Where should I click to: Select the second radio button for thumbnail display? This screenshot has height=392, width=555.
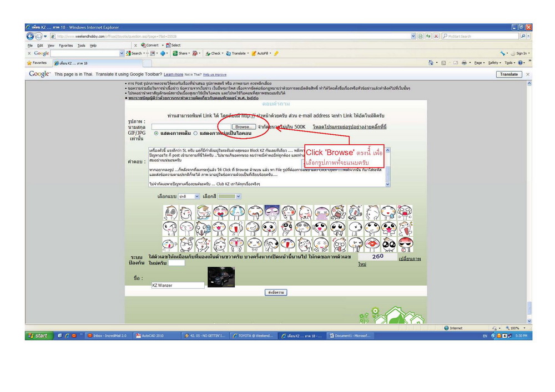pyautogui.click(x=195, y=133)
